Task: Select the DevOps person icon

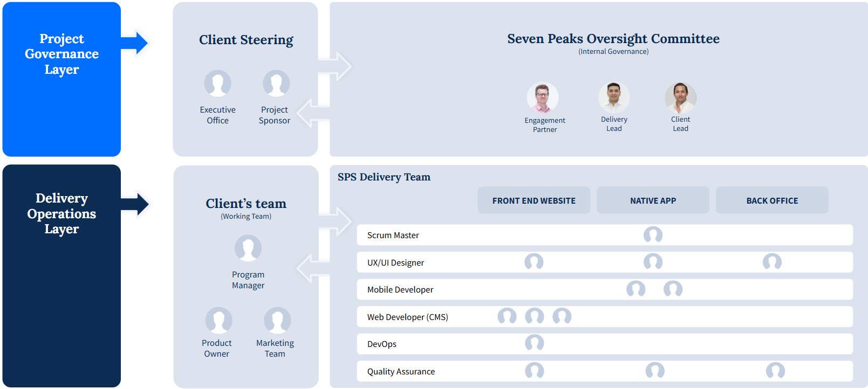Action: 534,343
